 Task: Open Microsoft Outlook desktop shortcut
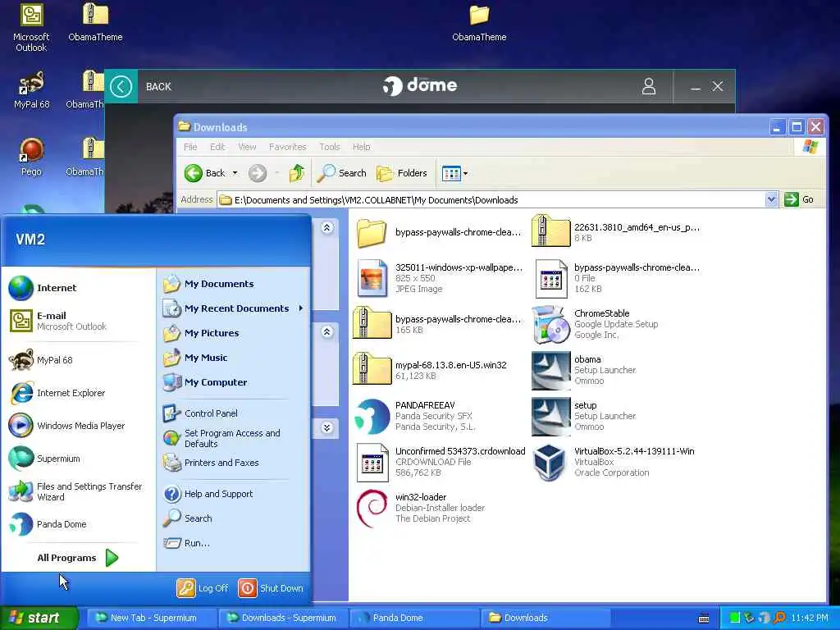point(31,28)
